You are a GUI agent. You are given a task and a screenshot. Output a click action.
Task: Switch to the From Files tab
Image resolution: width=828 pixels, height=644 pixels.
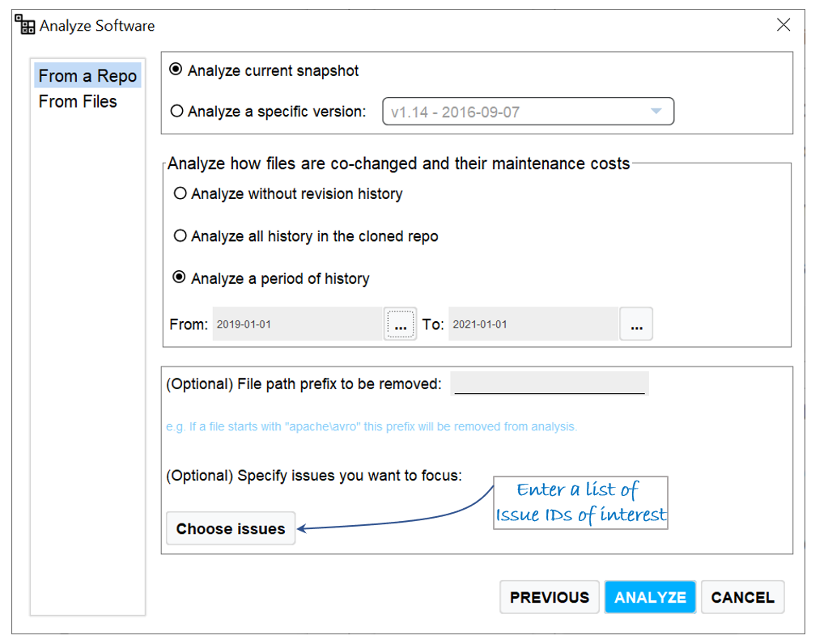point(79,103)
